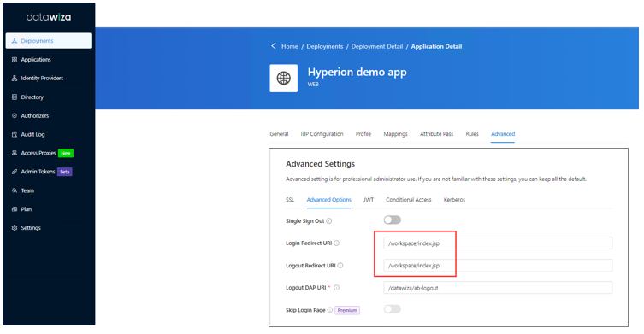
Task: Click the Directory icon in sidebar
Action: coord(15,97)
